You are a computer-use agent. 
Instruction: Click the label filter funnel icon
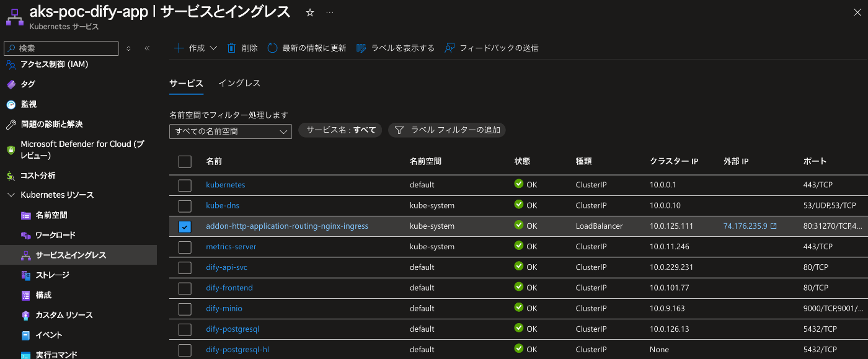(399, 130)
